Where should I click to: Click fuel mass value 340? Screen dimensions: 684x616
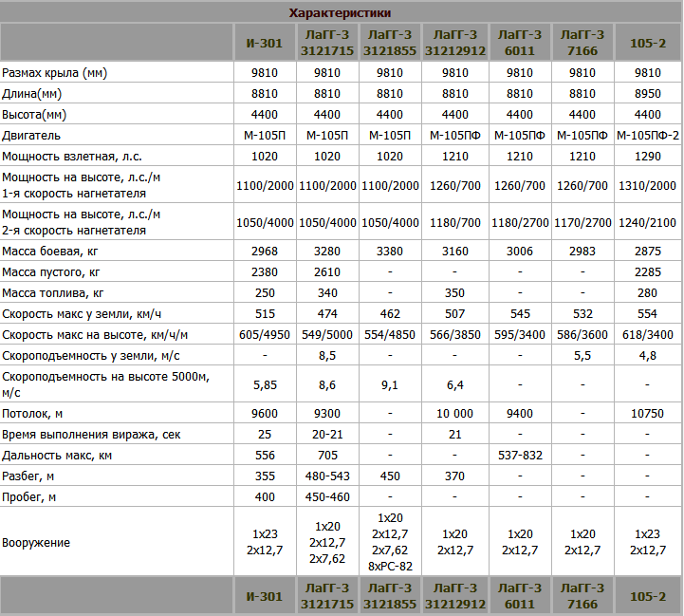(x=327, y=293)
